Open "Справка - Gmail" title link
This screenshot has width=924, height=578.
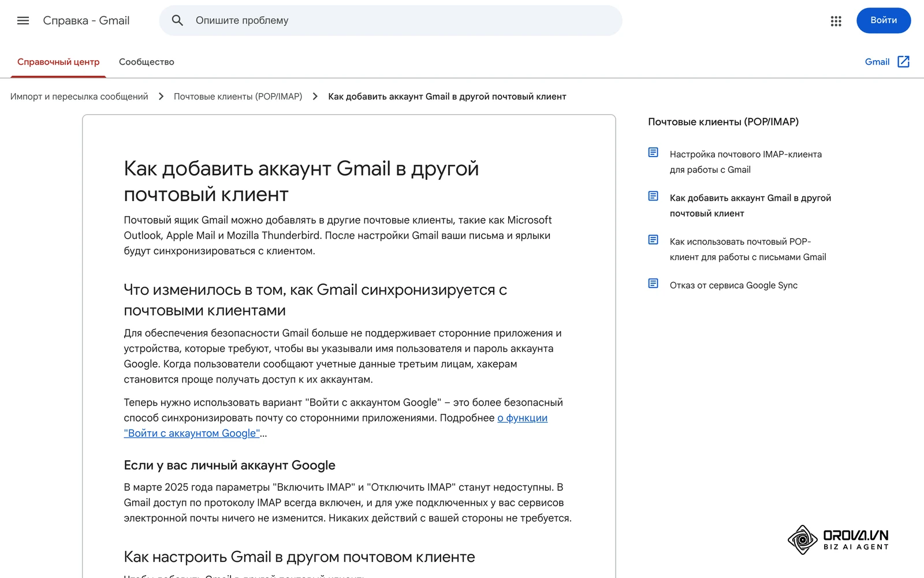(86, 21)
